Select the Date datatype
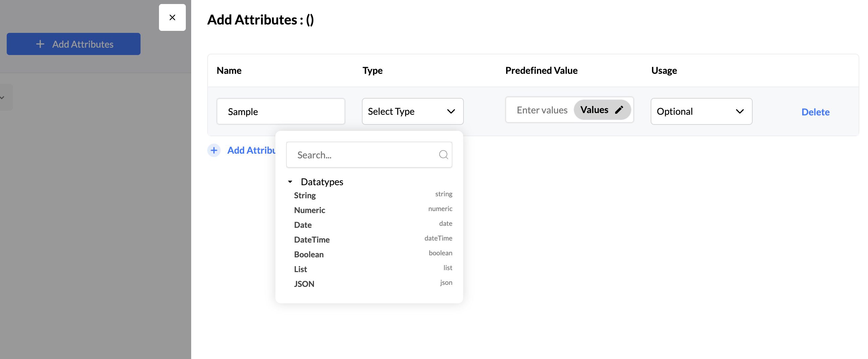Image resolution: width=868 pixels, height=359 pixels. coord(303,225)
